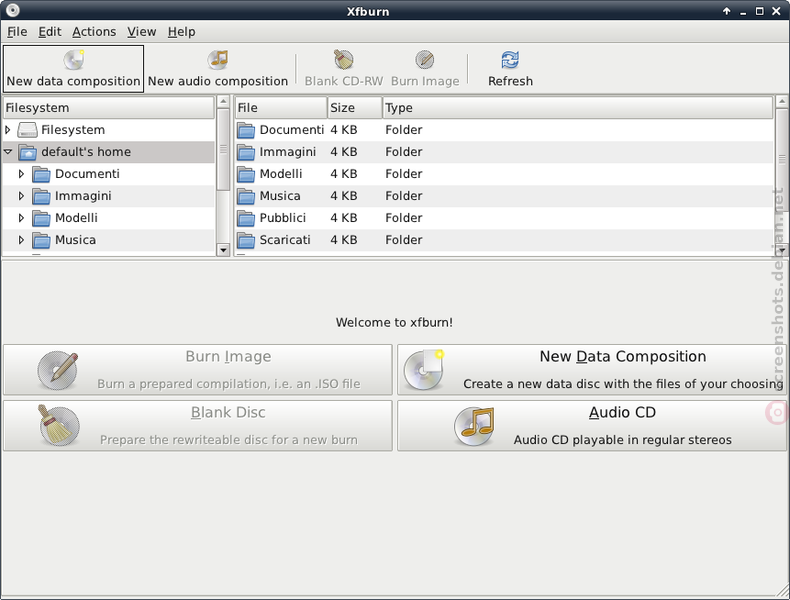The height and width of the screenshot is (600, 790).
Task: Click Immagini folder icon in file list
Action: [x=246, y=152]
